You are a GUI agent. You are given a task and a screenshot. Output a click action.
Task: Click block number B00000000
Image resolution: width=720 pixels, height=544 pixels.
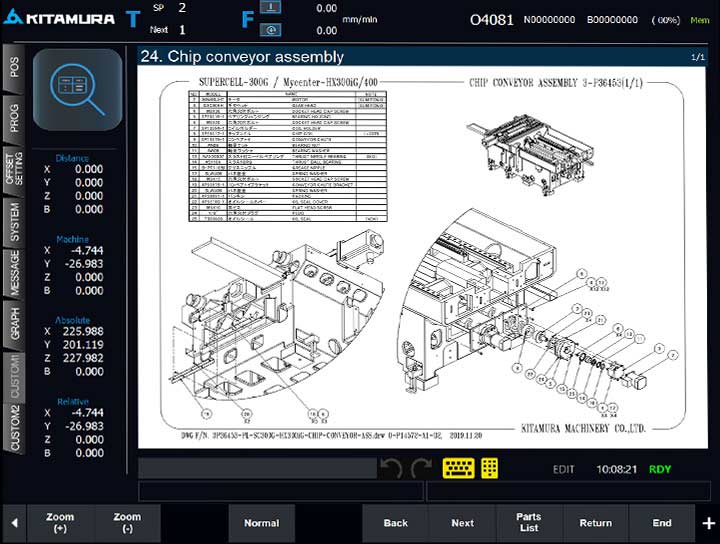(x=612, y=20)
